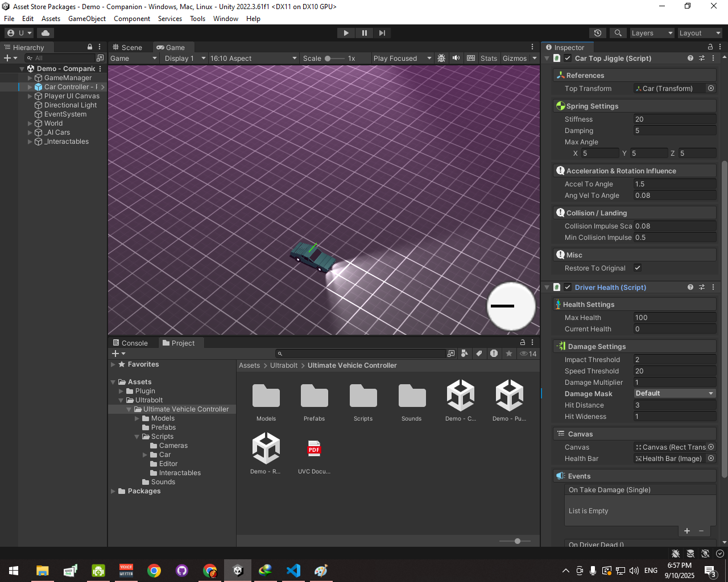Collapse the Car Top Jiggle component
Viewport: 728px width, 582px height.
pos(547,58)
